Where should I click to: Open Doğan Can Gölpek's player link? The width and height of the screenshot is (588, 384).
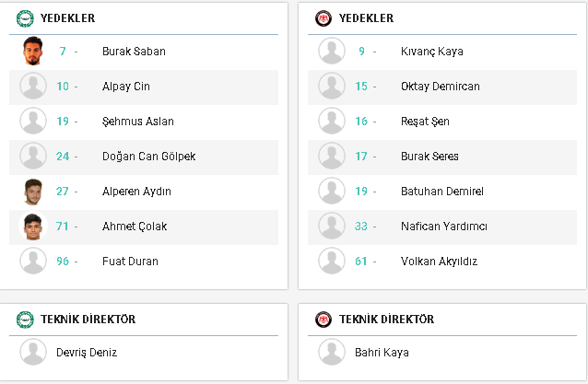[x=149, y=157]
